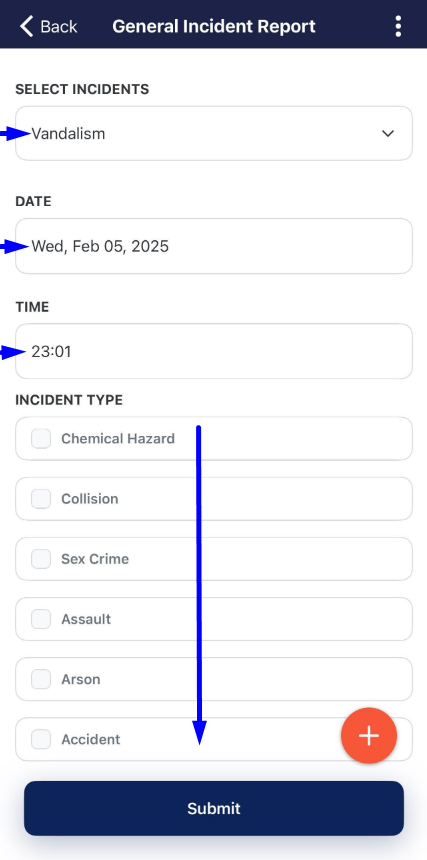Tap the General Incident Report title

(214, 26)
